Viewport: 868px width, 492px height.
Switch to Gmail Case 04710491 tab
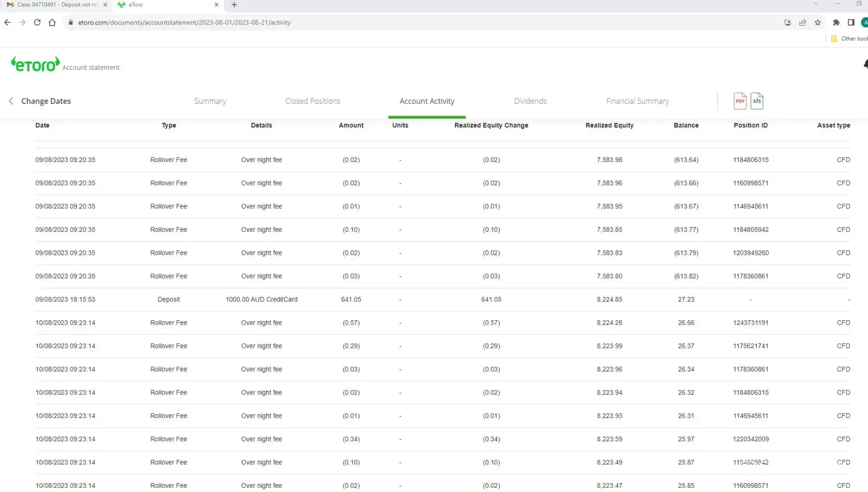pos(54,5)
